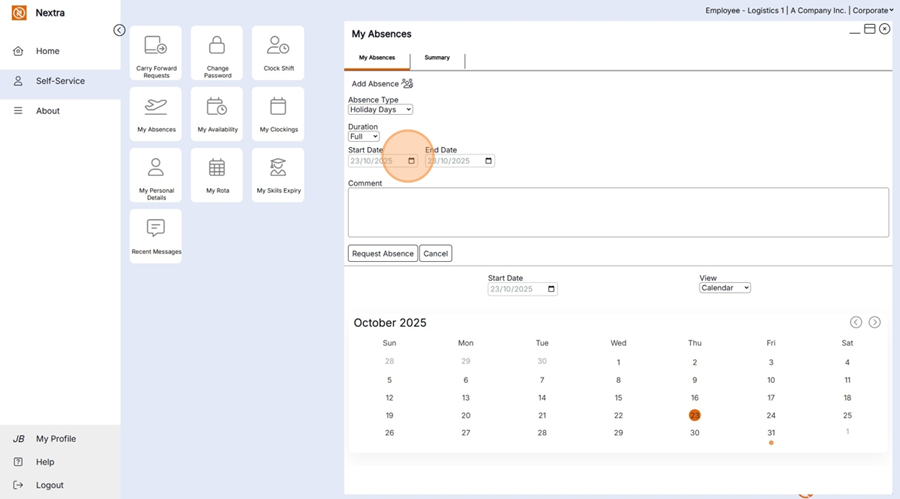Go to next month in calendar
The width and height of the screenshot is (900, 499).
[874, 322]
